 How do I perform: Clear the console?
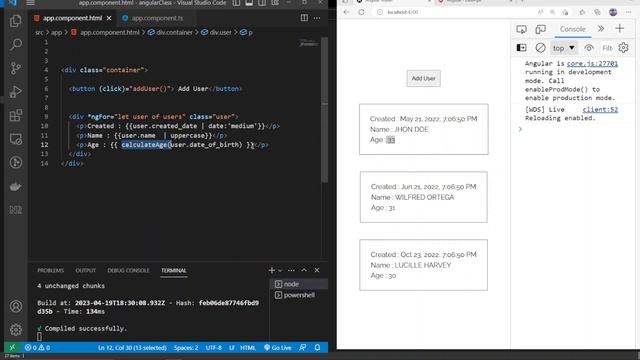pos(540,48)
